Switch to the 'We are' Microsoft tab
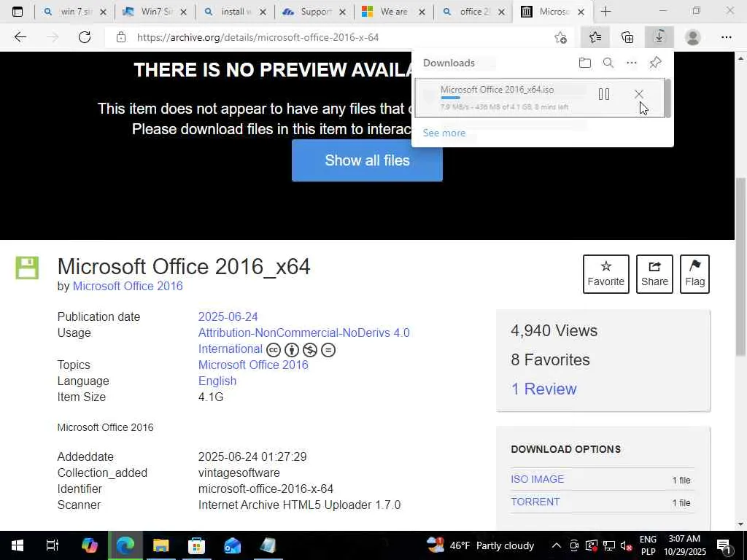 tap(393, 12)
